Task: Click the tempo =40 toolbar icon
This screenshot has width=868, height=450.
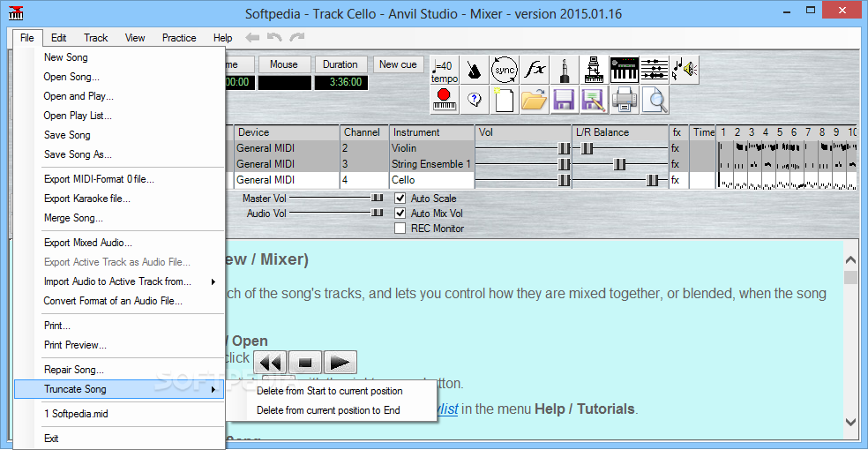Action: [444, 70]
